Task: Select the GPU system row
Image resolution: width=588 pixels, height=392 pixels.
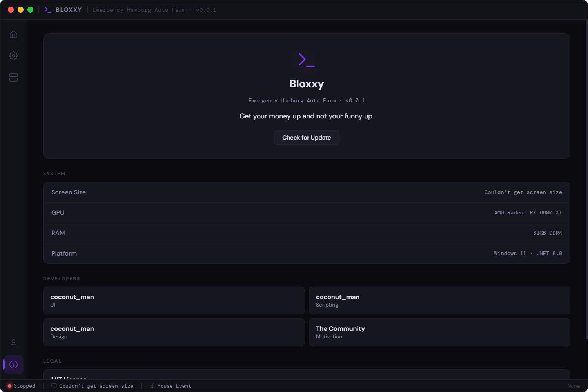Action: coord(307,213)
